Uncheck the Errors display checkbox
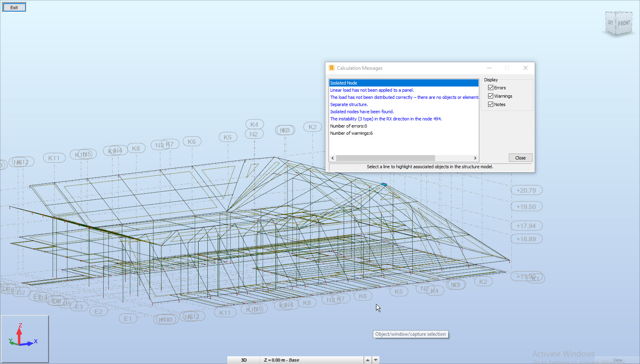640x364 pixels. [x=491, y=87]
